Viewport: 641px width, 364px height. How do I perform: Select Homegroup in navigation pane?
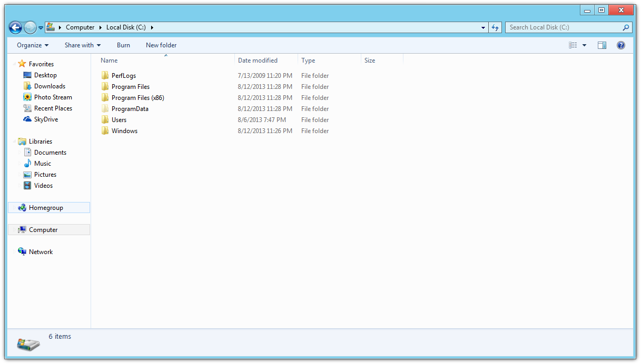coord(49,208)
